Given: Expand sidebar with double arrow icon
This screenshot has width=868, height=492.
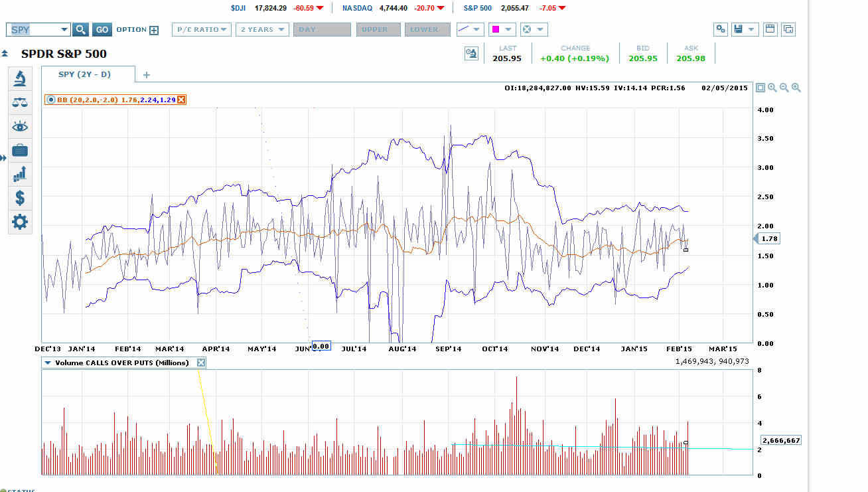Looking at the screenshot, I should 3,158.
